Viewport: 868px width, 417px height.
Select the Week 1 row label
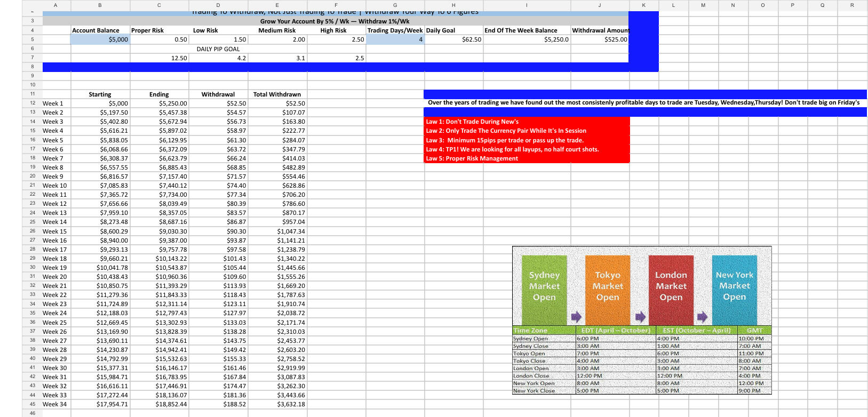coord(56,103)
